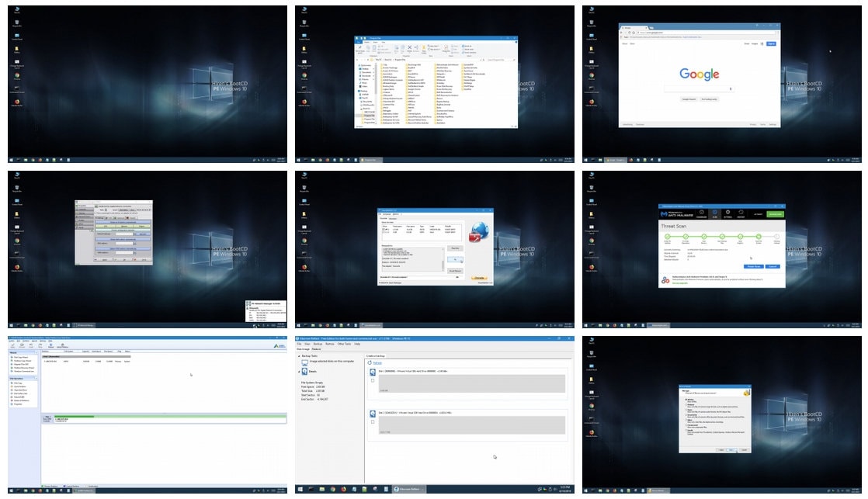This screenshot has height=499, width=868.
Task: Open the Malwarebytes Dashboard icon
Action: click(702, 213)
